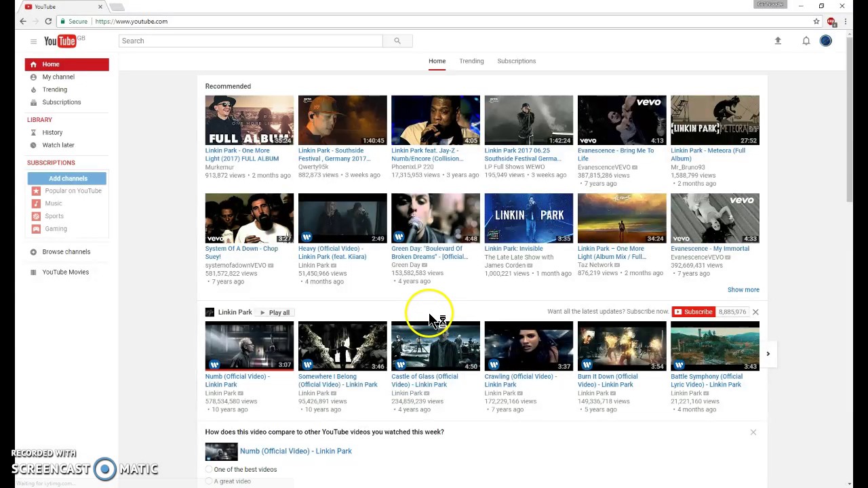This screenshot has width=868, height=488.
Task: Open Linkin Park: Invisible video title
Action: tap(513, 249)
